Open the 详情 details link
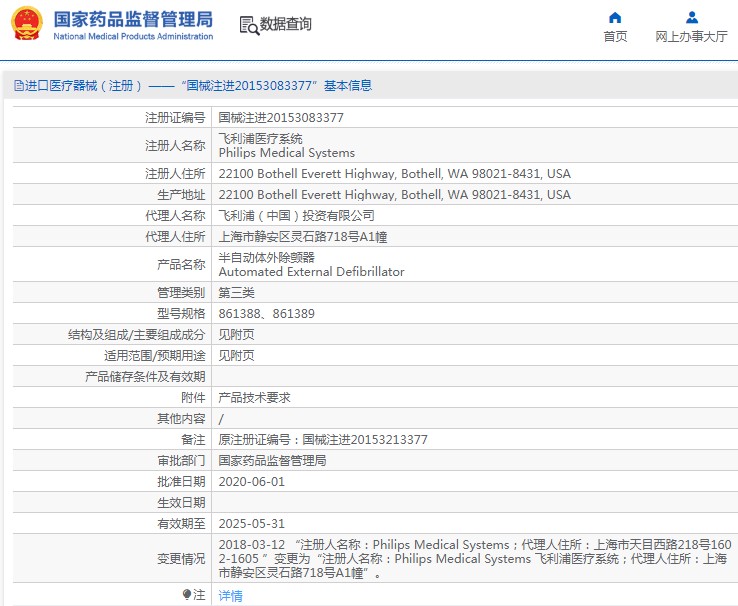The height and width of the screenshot is (606, 738). coord(231,596)
